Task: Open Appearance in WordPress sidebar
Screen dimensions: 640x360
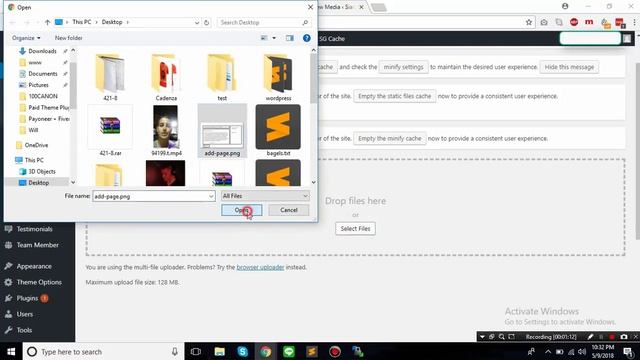Action: [34, 266]
